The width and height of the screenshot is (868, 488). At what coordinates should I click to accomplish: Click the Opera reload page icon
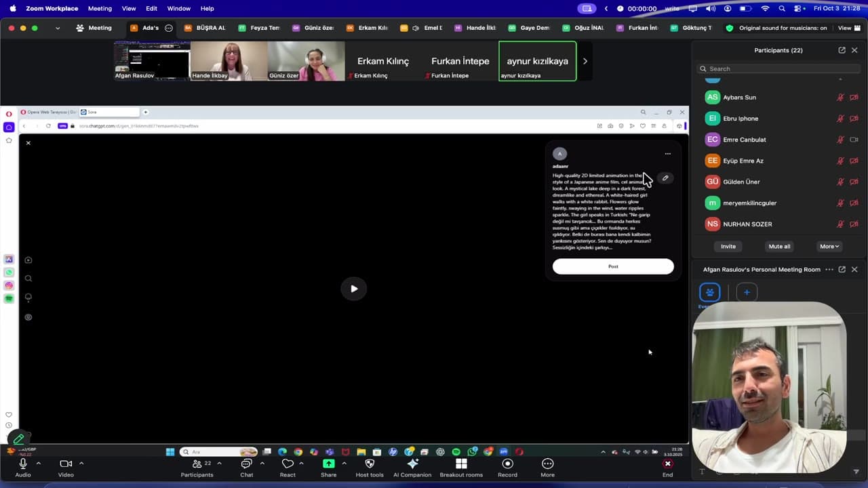[48, 126]
